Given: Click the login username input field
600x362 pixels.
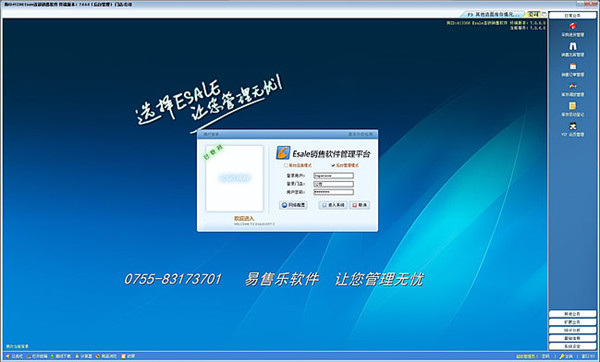Looking at the screenshot, I should coord(334,176).
